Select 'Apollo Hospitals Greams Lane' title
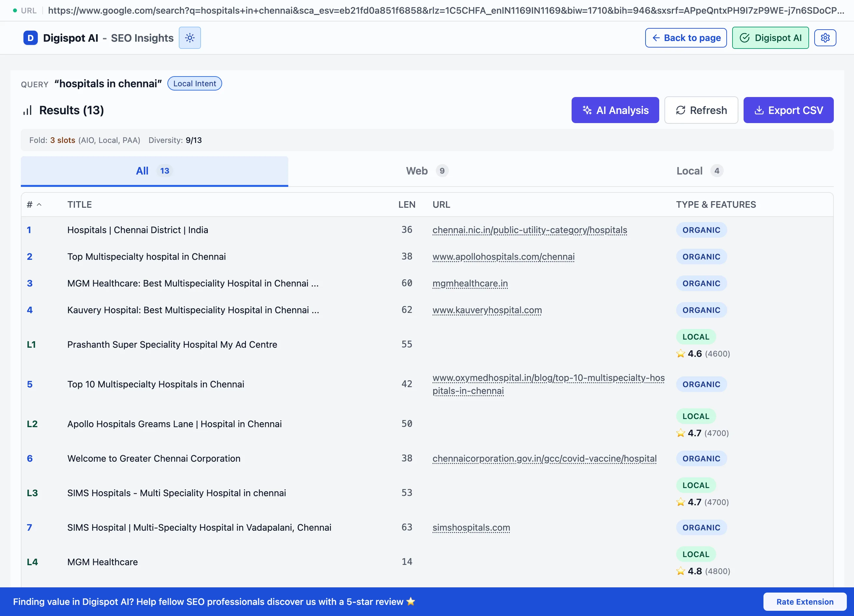Viewport: 854px width, 616px height. tap(174, 424)
